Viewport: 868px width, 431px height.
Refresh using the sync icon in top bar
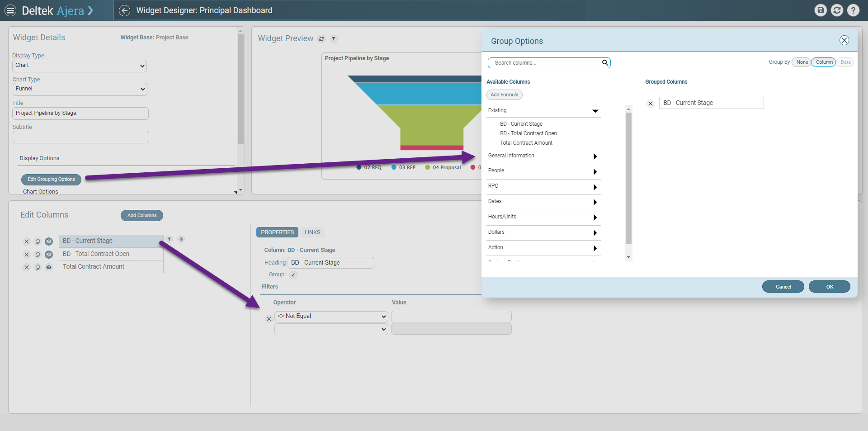pyautogui.click(x=837, y=10)
